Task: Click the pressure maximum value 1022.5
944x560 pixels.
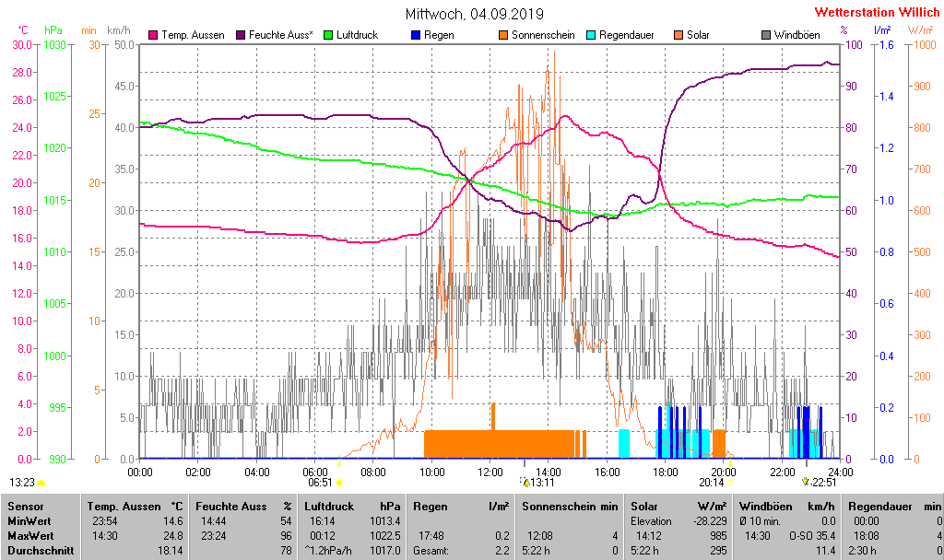Action: [384, 535]
